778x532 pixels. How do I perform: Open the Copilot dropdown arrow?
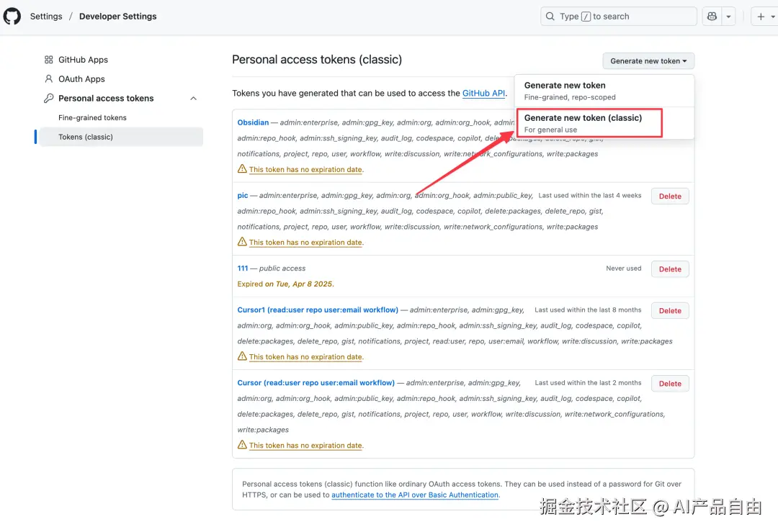(x=728, y=17)
